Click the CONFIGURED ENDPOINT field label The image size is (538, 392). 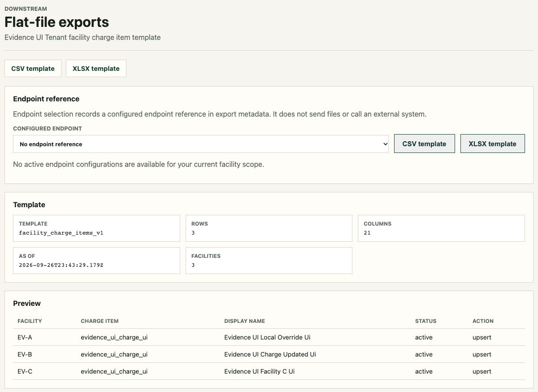[x=48, y=128]
